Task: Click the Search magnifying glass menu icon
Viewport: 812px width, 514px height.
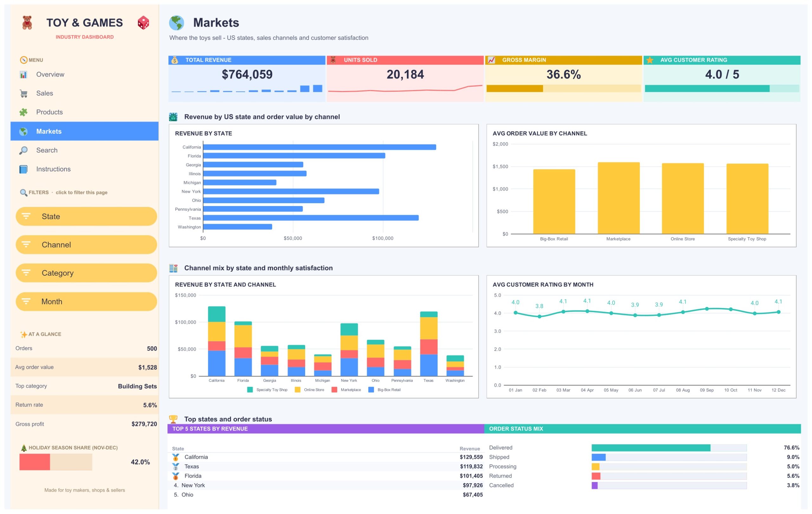Action: point(23,150)
